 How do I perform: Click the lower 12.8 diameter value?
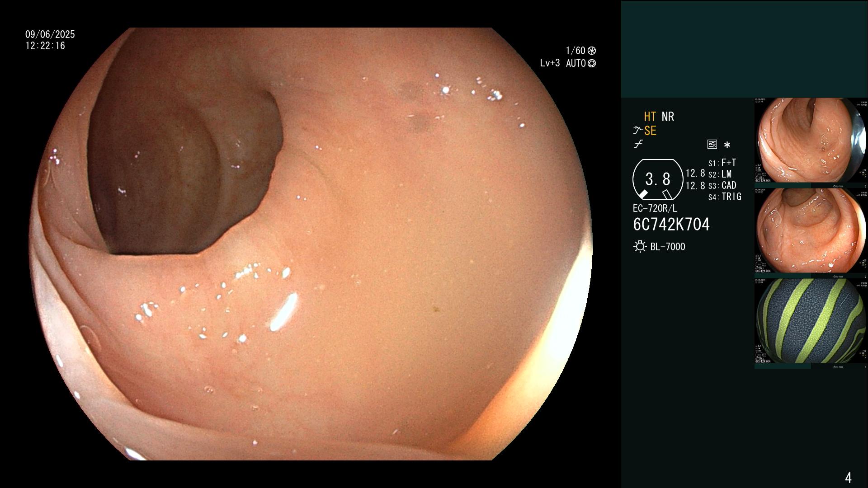pos(695,185)
